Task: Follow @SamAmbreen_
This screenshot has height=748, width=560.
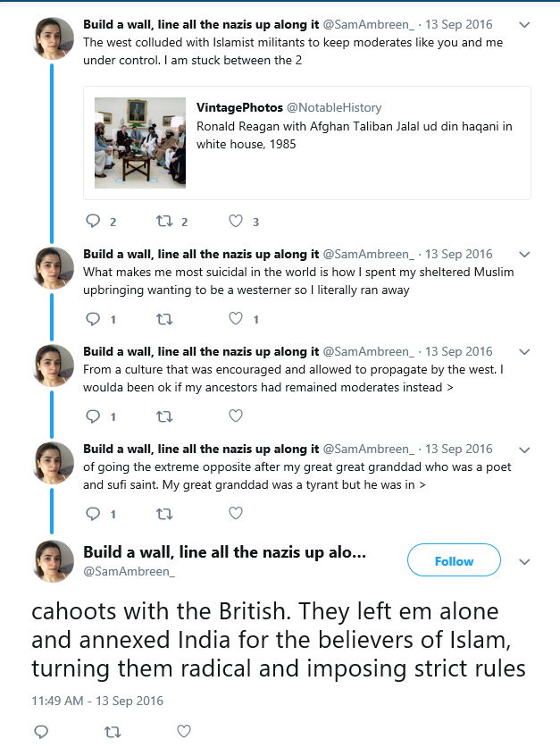Action: 454,560
